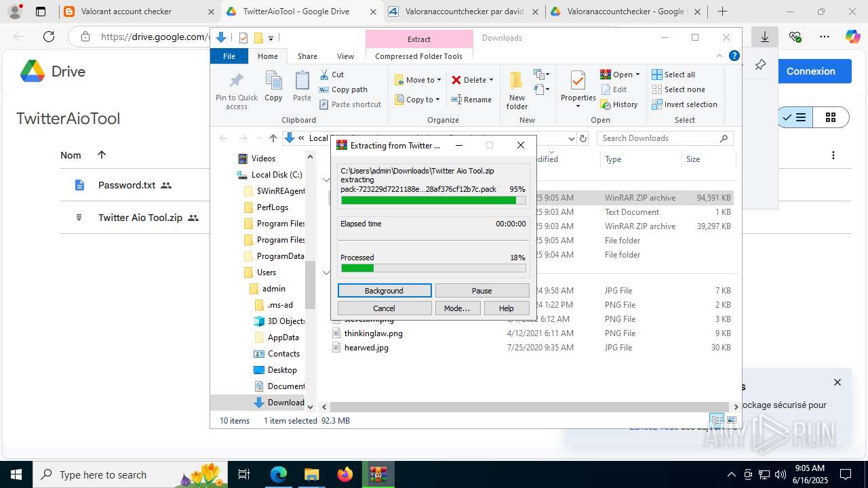
Task: Switch to large icons view in status bar
Action: pyautogui.click(x=732, y=421)
